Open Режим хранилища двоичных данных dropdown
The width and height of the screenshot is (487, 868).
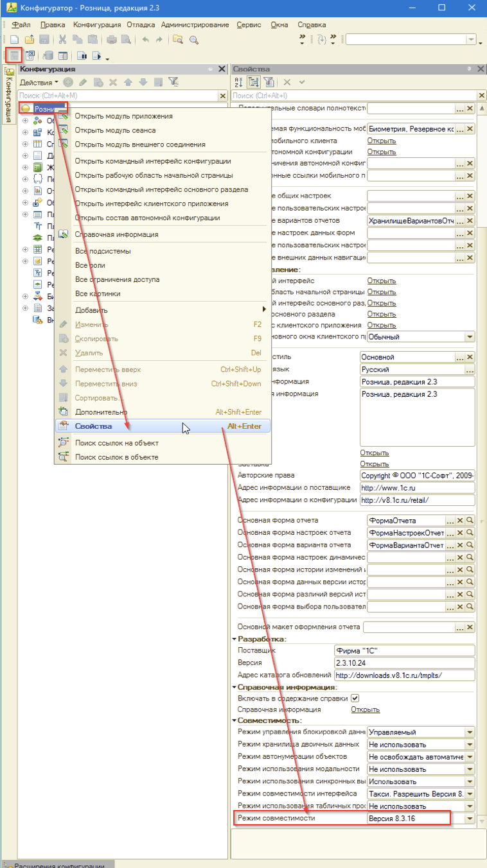(470, 745)
